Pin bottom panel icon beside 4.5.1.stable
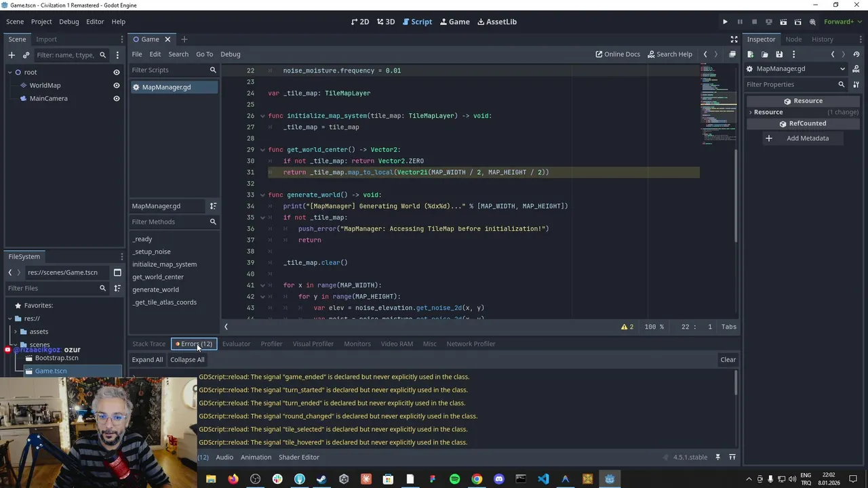This screenshot has height=488, width=868. tap(718, 457)
